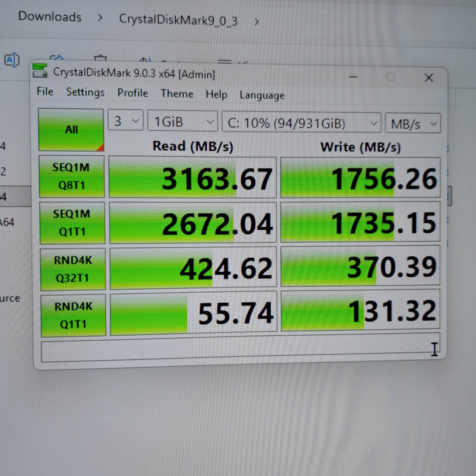Viewport: 476px width, 476px height.
Task: Start the RND4K Q1T1 test
Action: point(73,315)
